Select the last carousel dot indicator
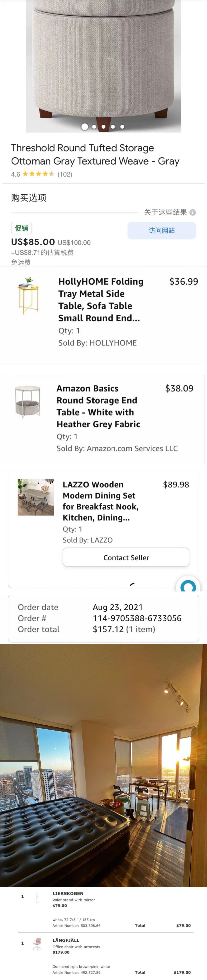207x980 pixels. [x=122, y=127]
